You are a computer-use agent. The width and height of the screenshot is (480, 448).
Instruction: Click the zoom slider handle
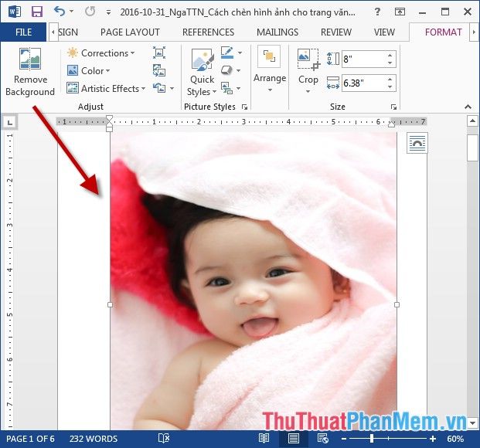(x=372, y=439)
